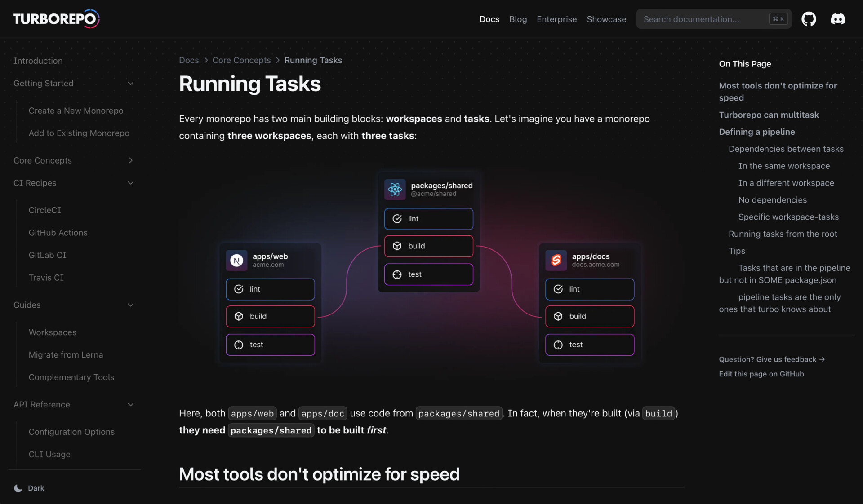Jump to Specific workspace-tasks section
The height and width of the screenshot is (504, 863).
coord(788,217)
